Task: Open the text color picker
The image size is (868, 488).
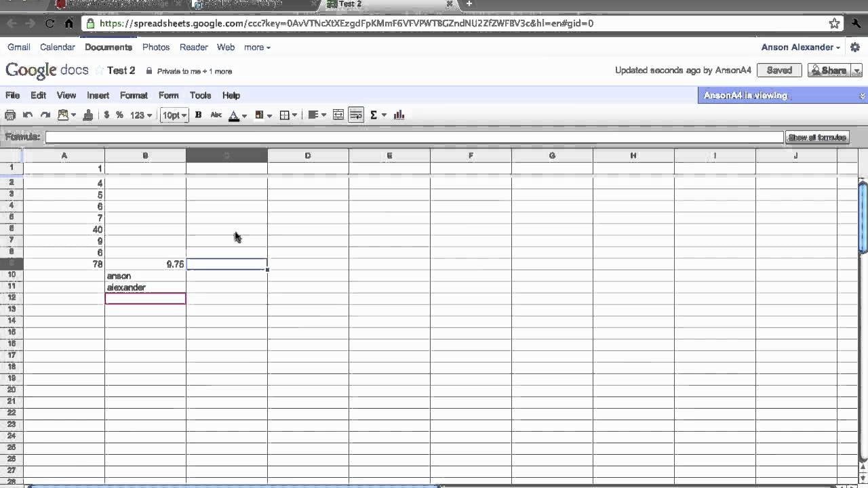Action: [237, 115]
